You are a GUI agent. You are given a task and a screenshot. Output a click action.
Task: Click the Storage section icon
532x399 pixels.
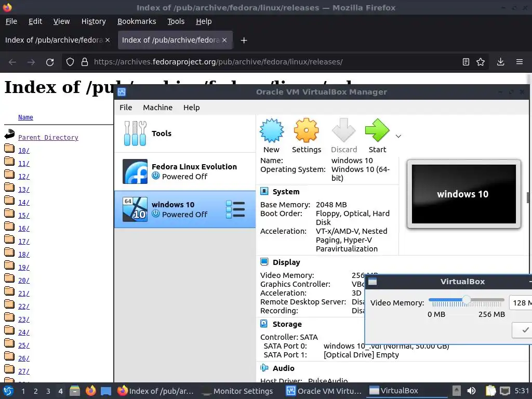[264, 324]
